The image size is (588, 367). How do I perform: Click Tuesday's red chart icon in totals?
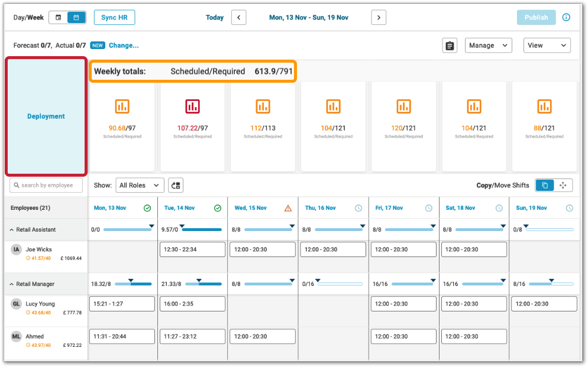tap(192, 106)
